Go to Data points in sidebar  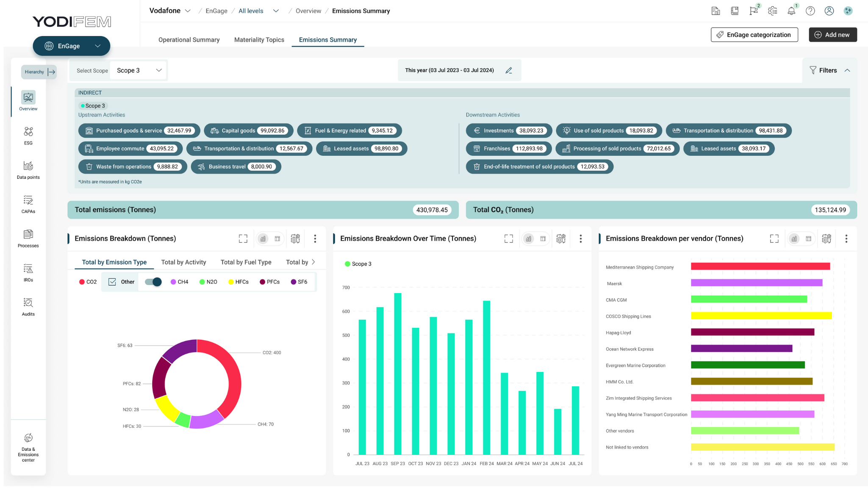(28, 170)
